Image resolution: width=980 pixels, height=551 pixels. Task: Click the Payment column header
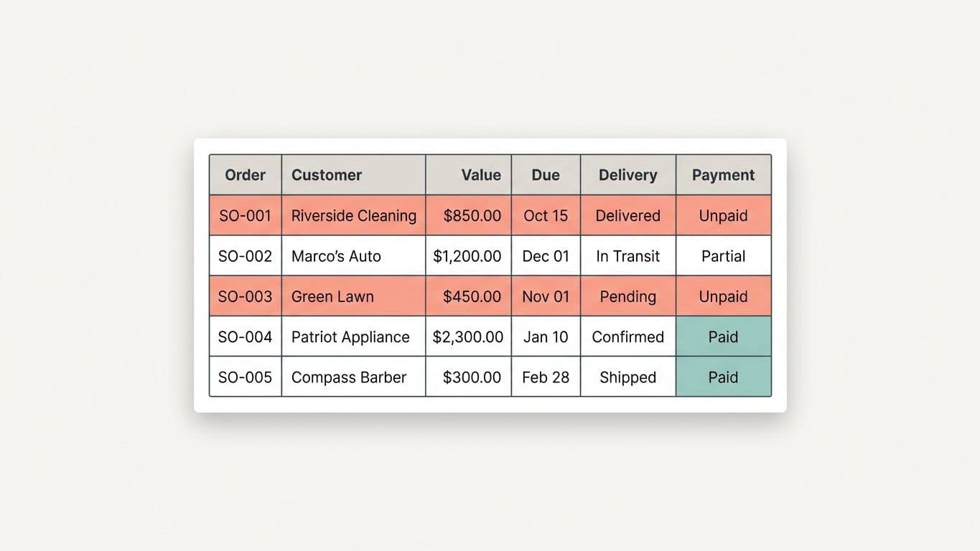click(724, 174)
